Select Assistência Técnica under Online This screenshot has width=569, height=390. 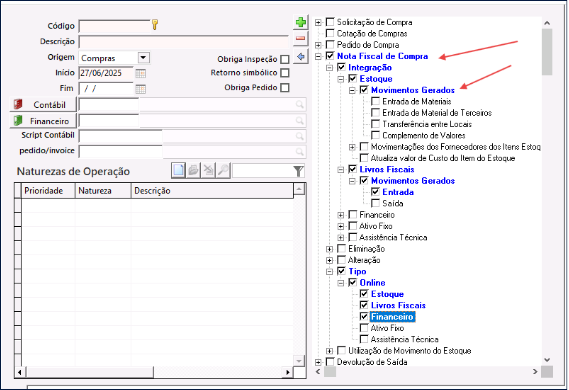tap(405, 339)
